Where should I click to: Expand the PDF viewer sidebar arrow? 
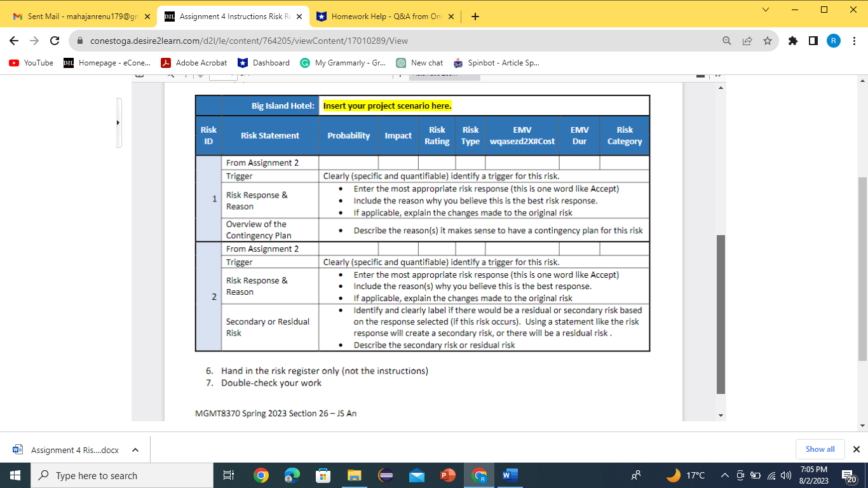(118, 123)
